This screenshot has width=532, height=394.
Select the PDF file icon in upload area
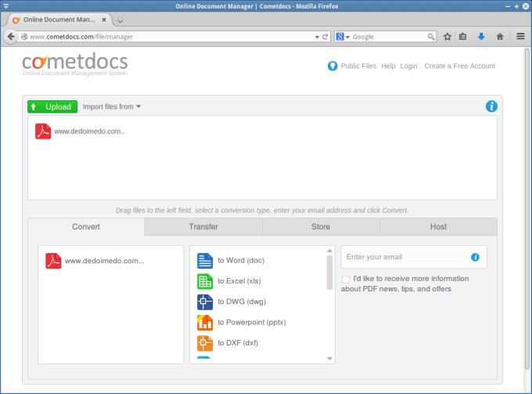[x=43, y=131]
